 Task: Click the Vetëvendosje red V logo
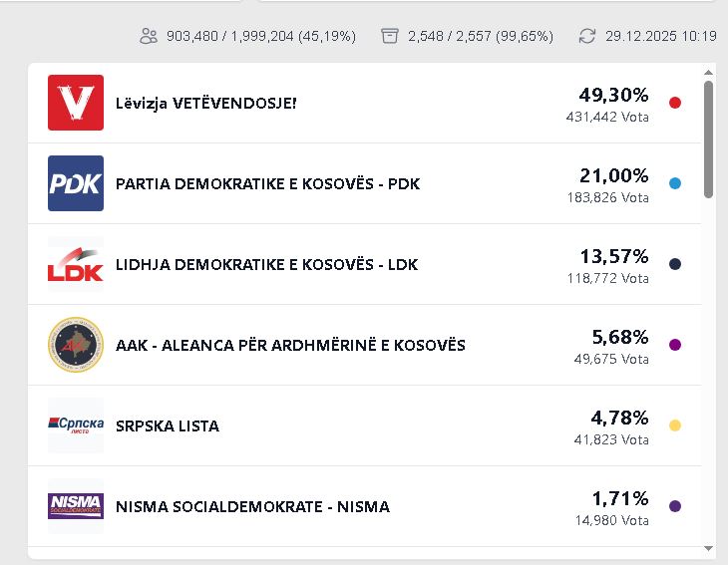point(76,103)
